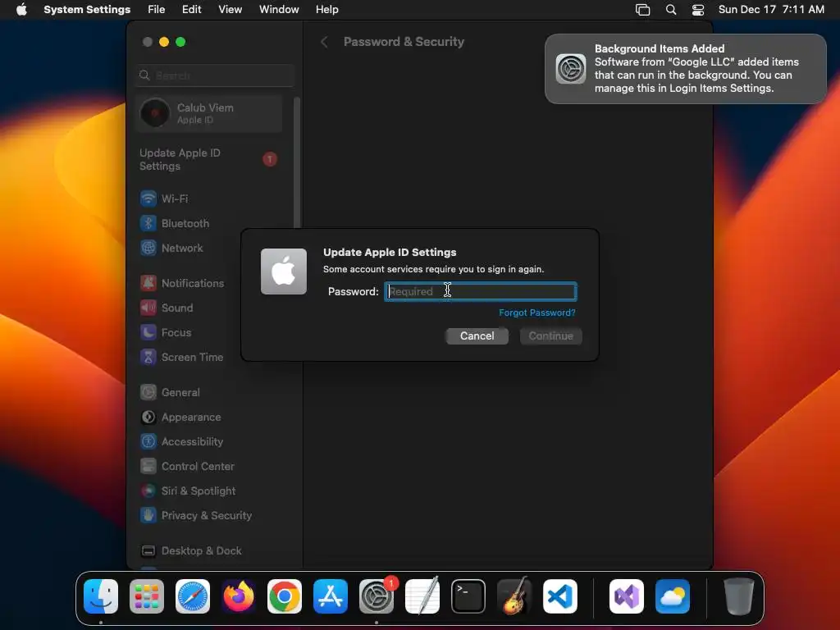The width and height of the screenshot is (840, 630).
Task: Select the Bluetooth sidebar icon
Action: [x=148, y=223]
